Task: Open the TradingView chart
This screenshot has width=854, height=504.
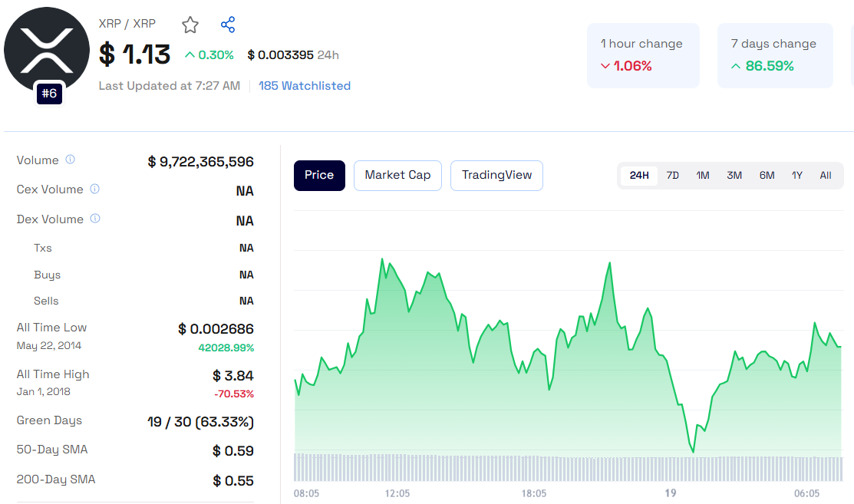Action: (496, 175)
